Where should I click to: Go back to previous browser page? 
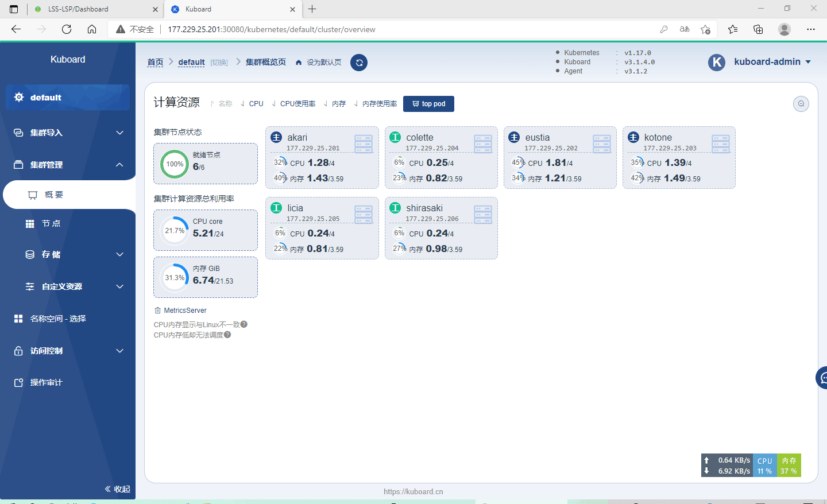click(x=16, y=29)
